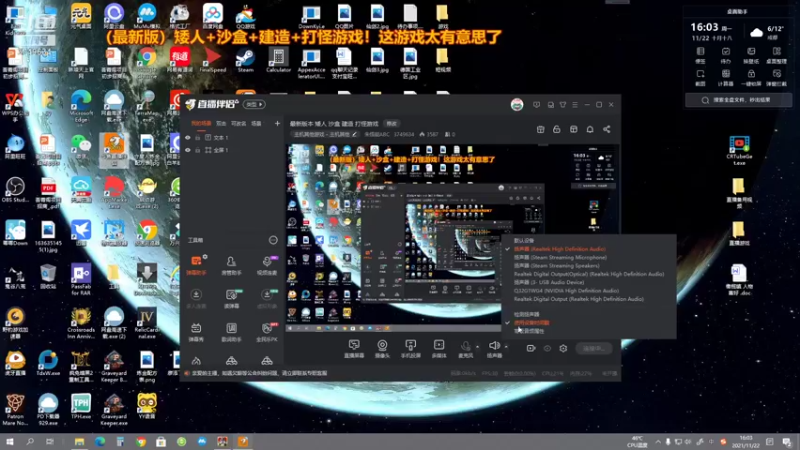The width and height of the screenshot is (800, 450).
Task: Toggle the lock for the 文本 1 source
Action: tap(197, 138)
